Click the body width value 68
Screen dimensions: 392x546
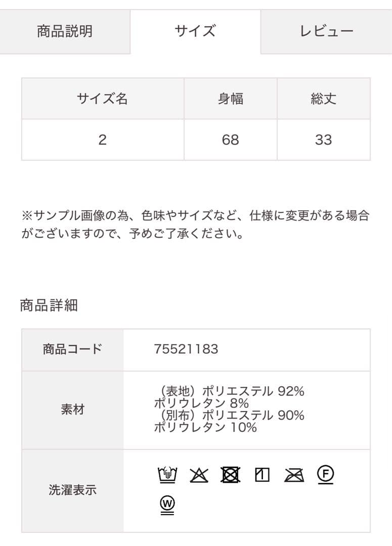pos(230,140)
